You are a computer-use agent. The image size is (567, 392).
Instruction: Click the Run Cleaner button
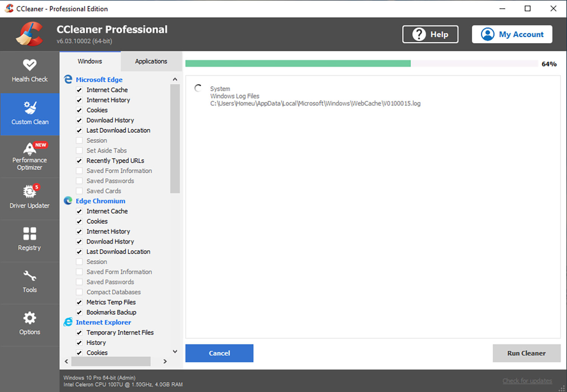tap(527, 353)
